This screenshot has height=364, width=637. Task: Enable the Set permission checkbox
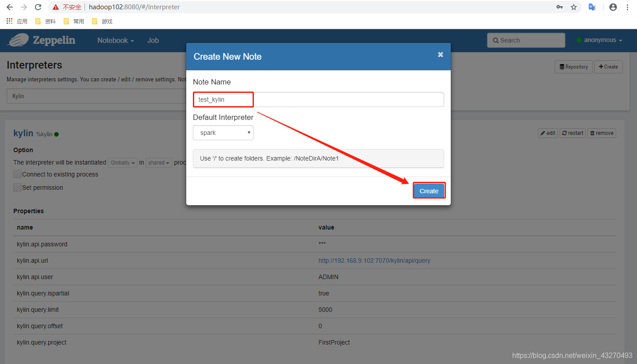[17, 188]
